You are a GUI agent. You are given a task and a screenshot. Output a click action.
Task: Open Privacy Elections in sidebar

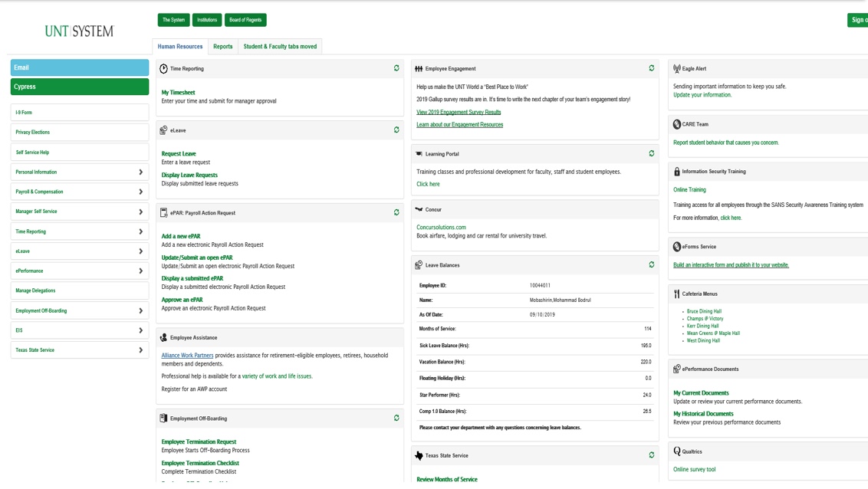pyautogui.click(x=80, y=132)
